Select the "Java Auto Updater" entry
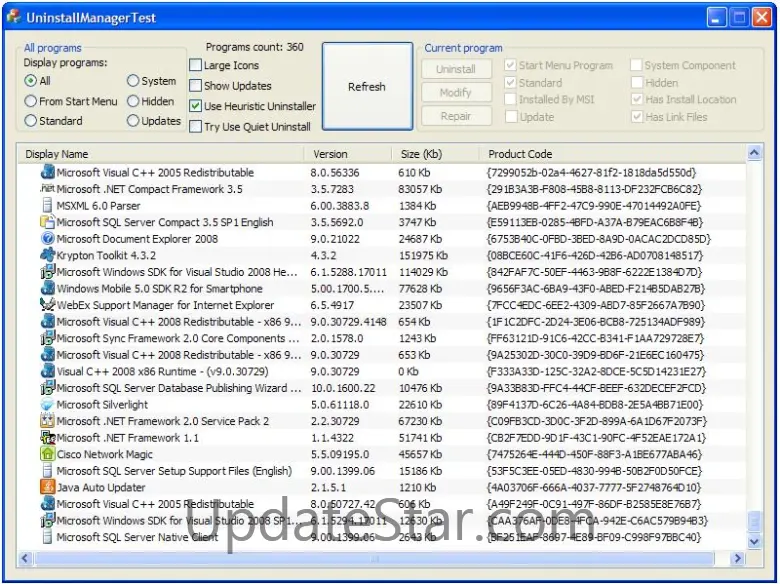This screenshot has width=780, height=584. [101, 487]
